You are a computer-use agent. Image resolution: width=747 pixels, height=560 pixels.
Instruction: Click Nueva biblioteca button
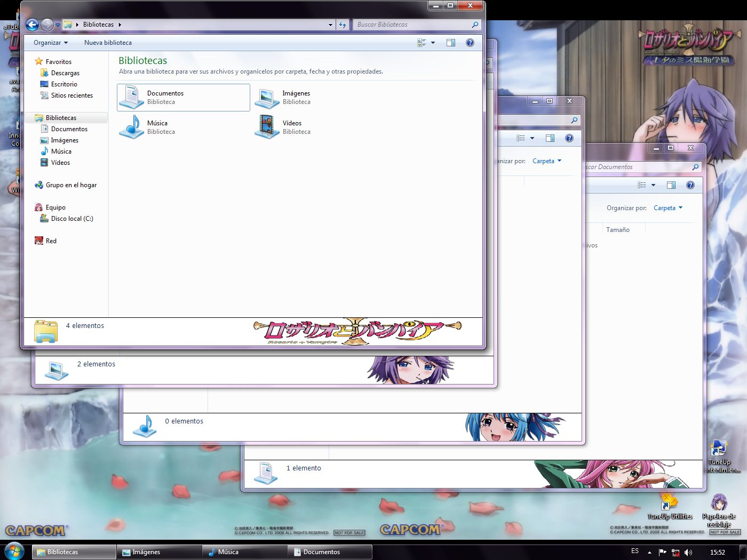[108, 43]
